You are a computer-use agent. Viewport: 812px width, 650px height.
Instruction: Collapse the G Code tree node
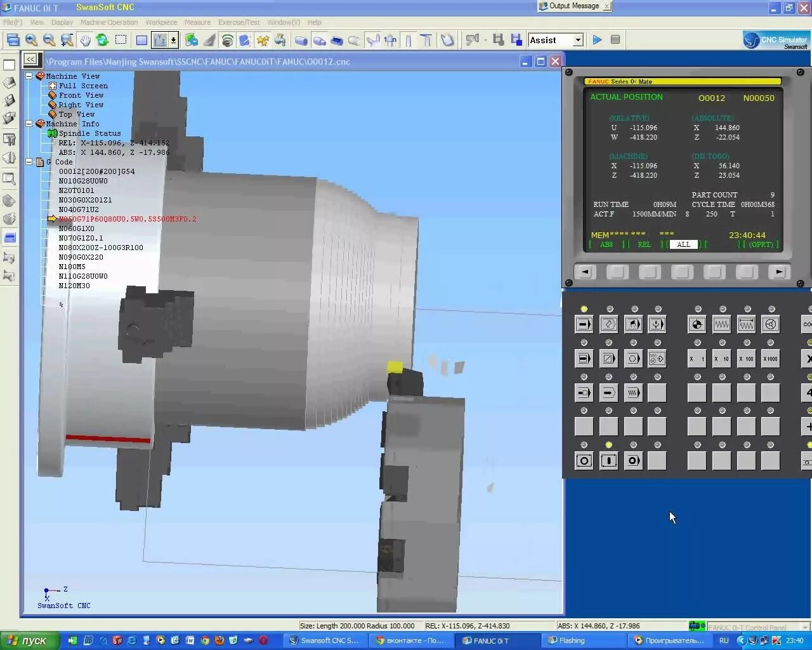point(29,162)
